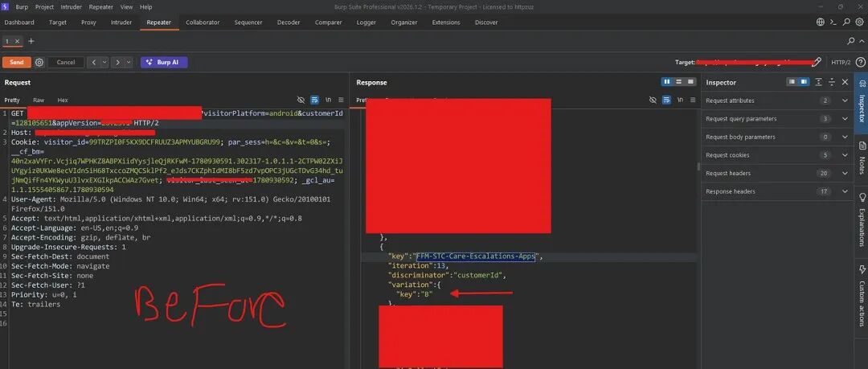Open the forward history dropdown arrow
The height and width of the screenshot is (369, 868).
tap(129, 63)
